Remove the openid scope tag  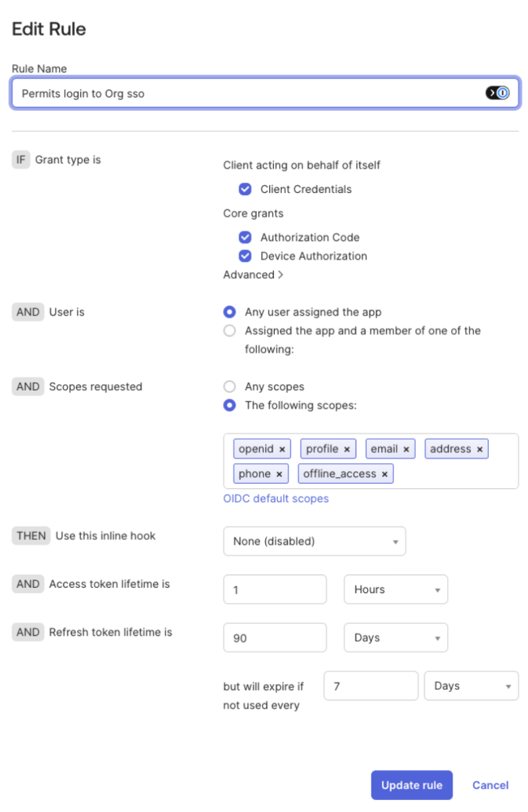pos(282,449)
